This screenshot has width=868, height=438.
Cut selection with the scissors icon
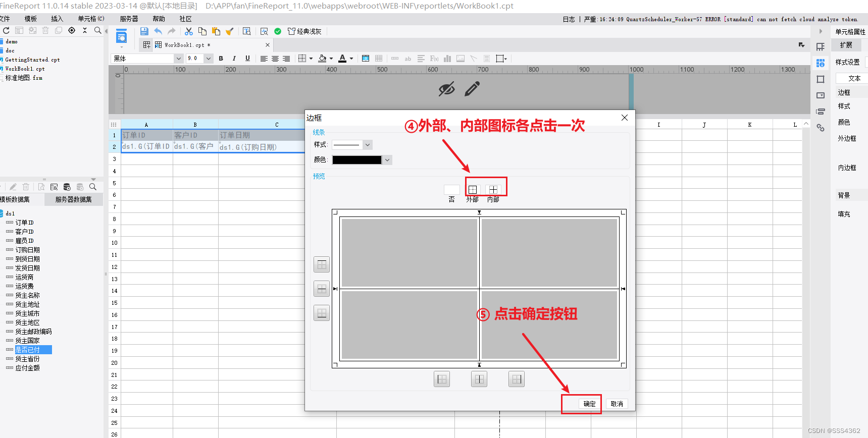pos(189,31)
